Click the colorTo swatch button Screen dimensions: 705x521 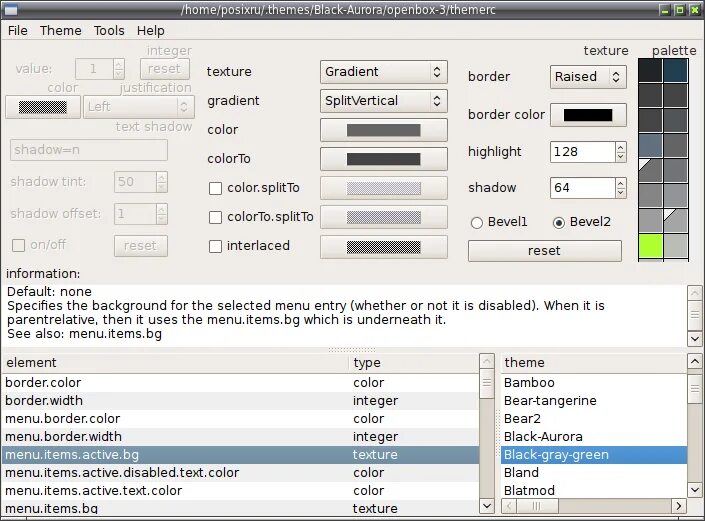pos(384,159)
